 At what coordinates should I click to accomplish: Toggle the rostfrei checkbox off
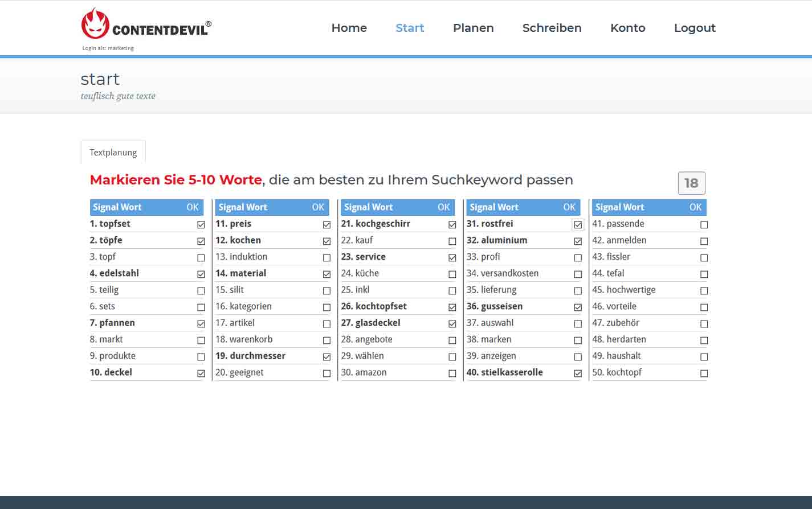[578, 225]
